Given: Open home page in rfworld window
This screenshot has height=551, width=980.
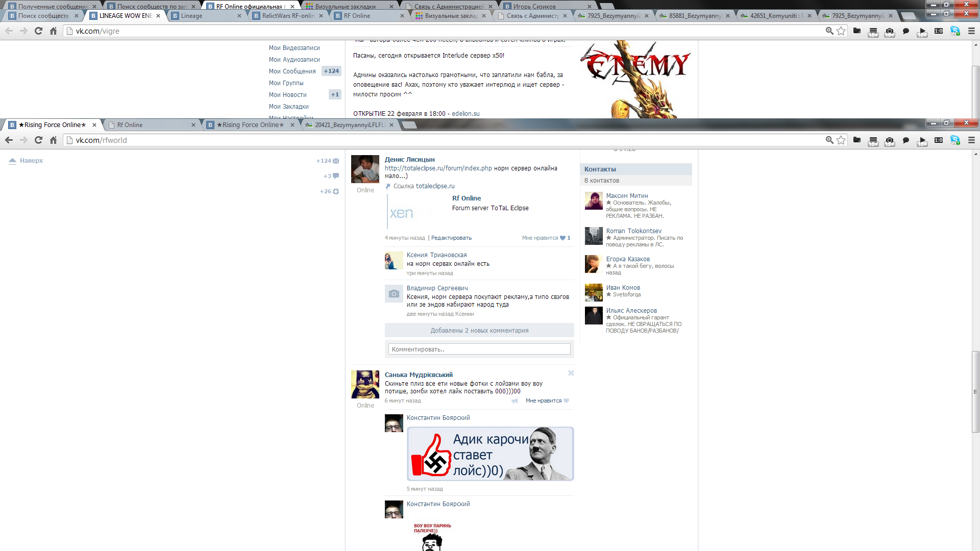Looking at the screenshot, I should [53, 140].
